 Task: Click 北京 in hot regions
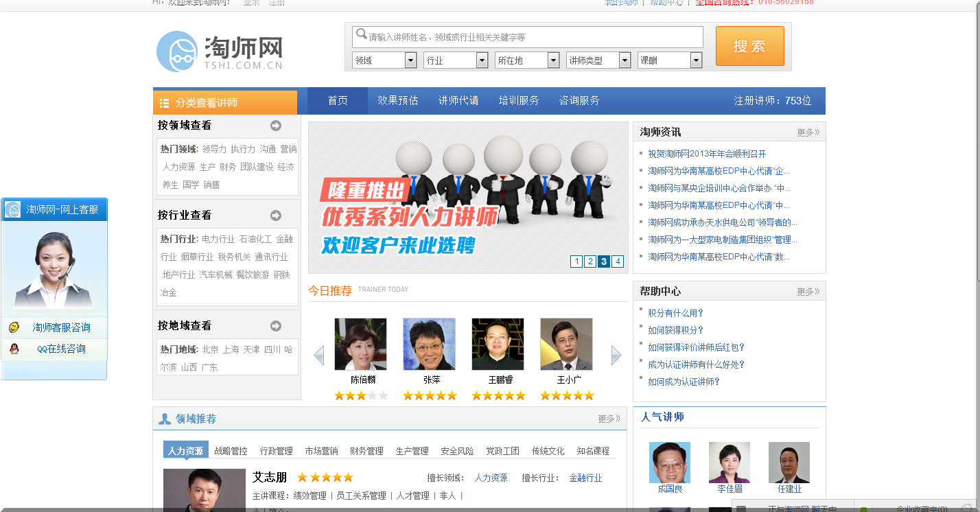(x=210, y=349)
